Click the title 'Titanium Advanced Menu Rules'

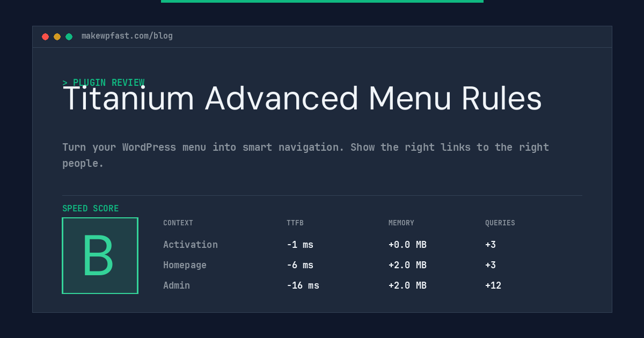[x=302, y=99]
